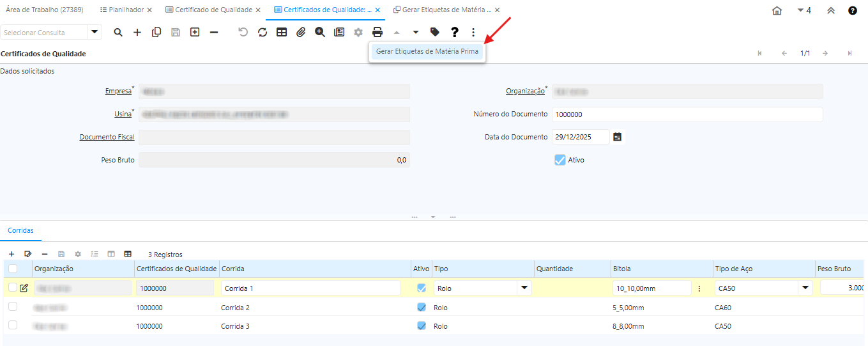The image size is (868, 346).
Task: Click the refresh icon in main toolbar
Action: (x=263, y=32)
